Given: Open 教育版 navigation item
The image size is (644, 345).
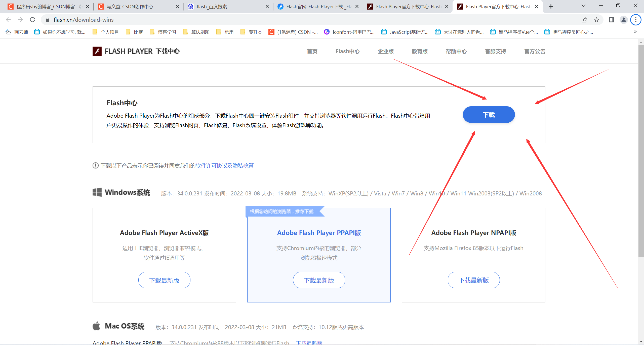Looking at the screenshot, I should [x=420, y=51].
